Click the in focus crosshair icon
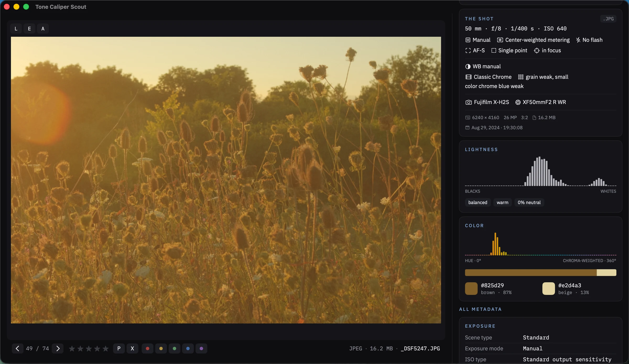Viewport: 629px width, 364px height. tap(536, 50)
